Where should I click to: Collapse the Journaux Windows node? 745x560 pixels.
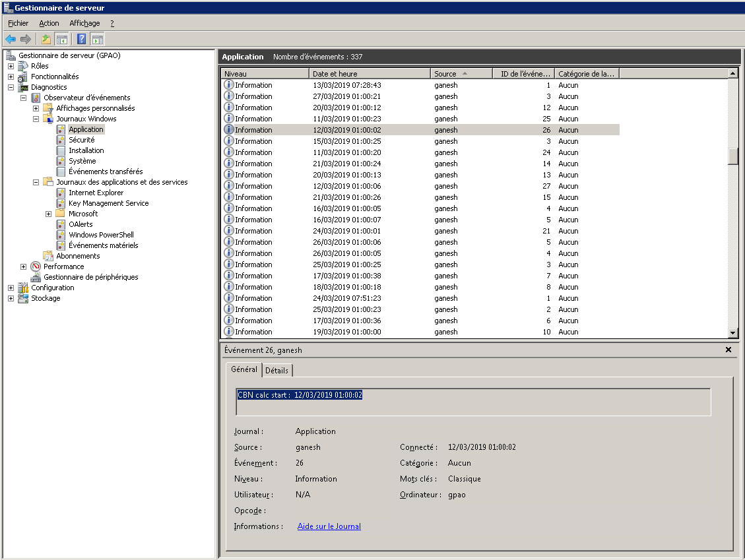[x=36, y=119]
